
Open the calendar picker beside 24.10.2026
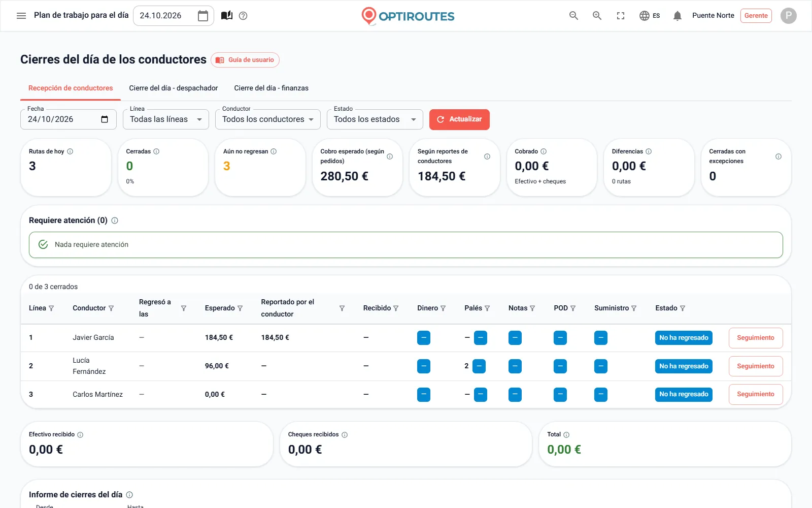coord(203,16)
